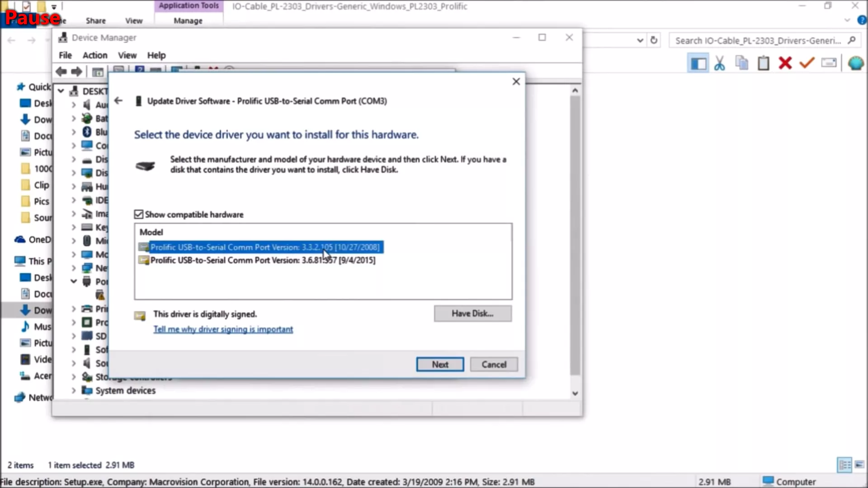The width and height of the screenshot is (868, 488).
Task: Expand the IDE controllers tree node
Action: click(x=73, y=200)
